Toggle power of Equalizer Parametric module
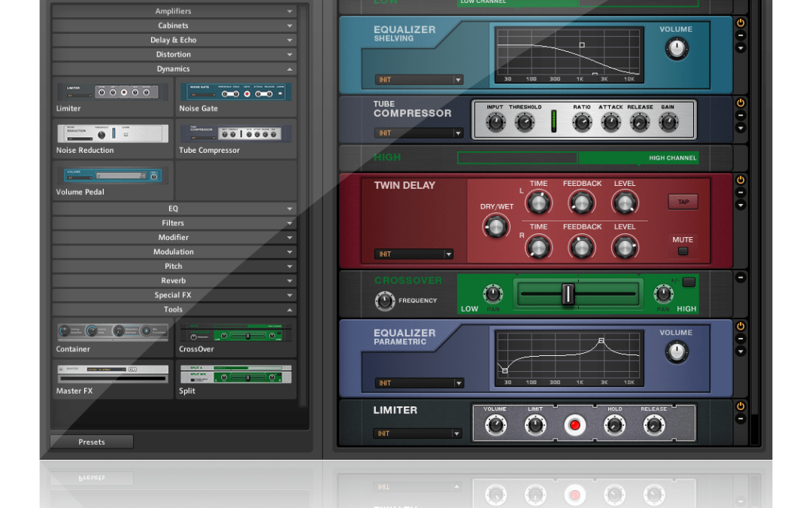 tap(741, 326)
